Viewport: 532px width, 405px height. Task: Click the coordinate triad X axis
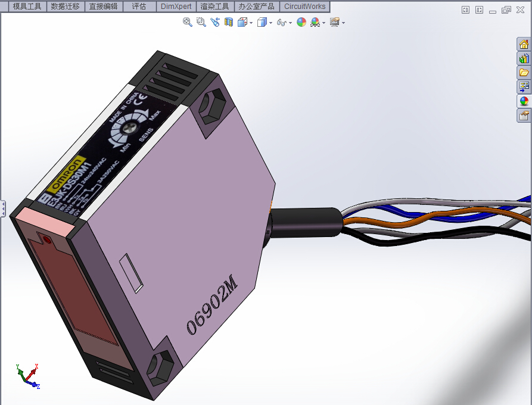pos(32,372)
